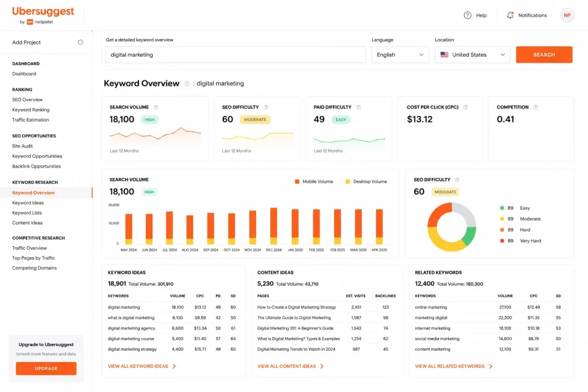Click VIEW ALL KEYWORD IDEAS link
The width and height of the screenshot is (588, 392).
coord(138,366)
